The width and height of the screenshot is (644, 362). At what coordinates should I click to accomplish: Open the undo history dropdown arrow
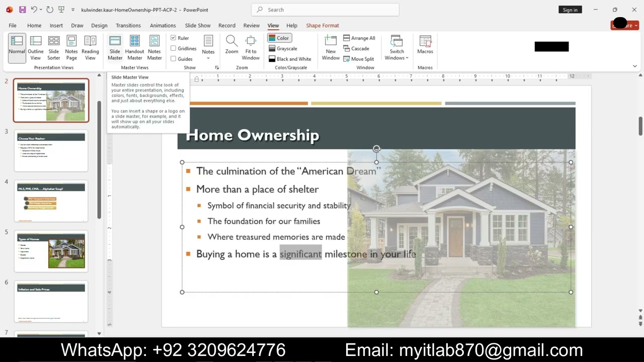click(41, 10)
